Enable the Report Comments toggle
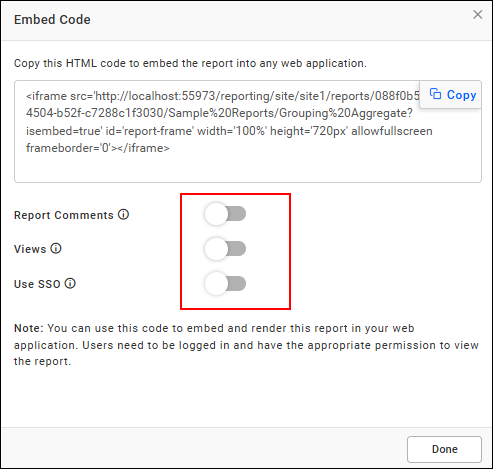The height and width of the screenshot is (469, 493). (x=225, y=214)
